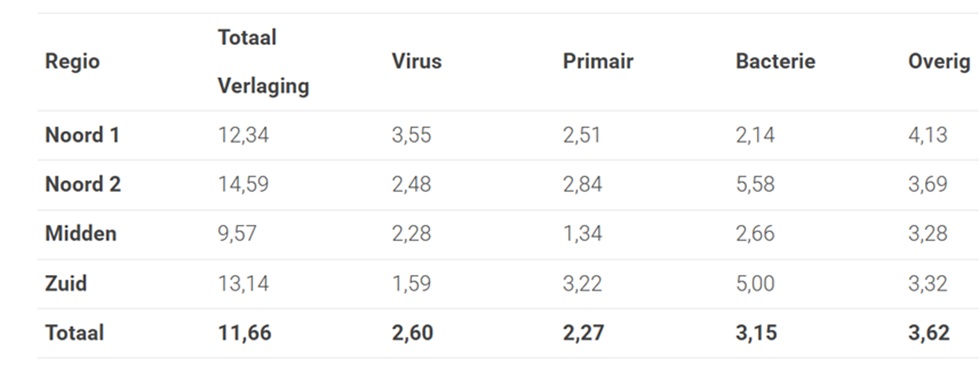Select Zuid Bacterie value 5,00
This screenshot has width=979, height=378.
tap(755, 284)
